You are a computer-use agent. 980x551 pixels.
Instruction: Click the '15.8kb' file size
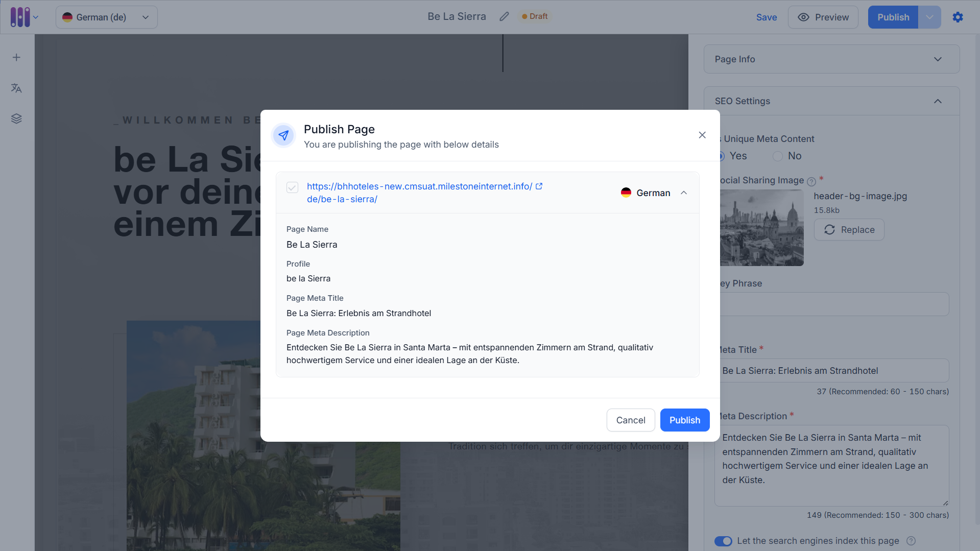[827, 210]
